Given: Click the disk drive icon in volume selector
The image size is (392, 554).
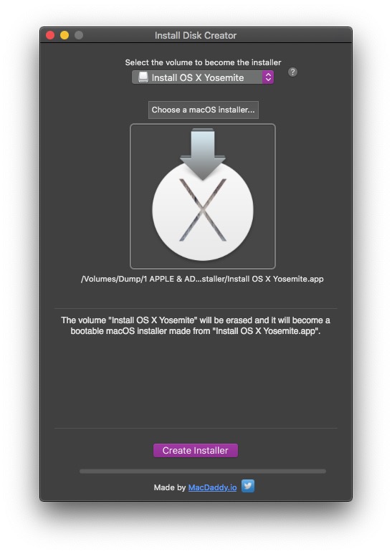Looking at the screenshot, I should point(143,77).
